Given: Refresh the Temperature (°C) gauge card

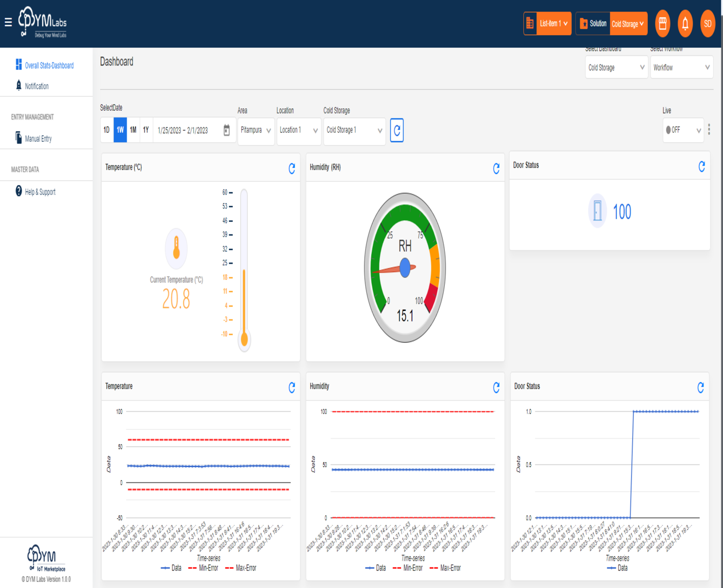Looking at the screenshot, I should (292, 168).
